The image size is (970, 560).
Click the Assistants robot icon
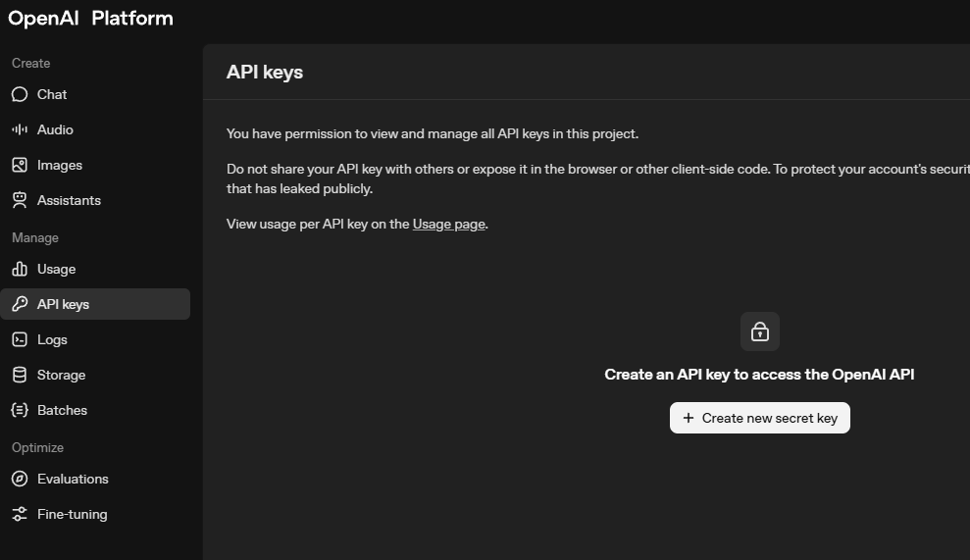(x=20, y=200)
